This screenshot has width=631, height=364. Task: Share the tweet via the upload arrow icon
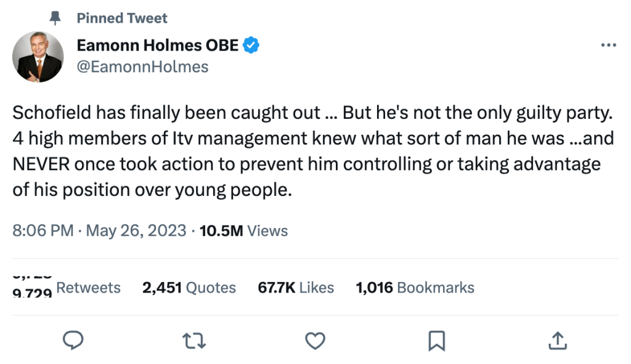pyautogui.click(x=557, y=339)
